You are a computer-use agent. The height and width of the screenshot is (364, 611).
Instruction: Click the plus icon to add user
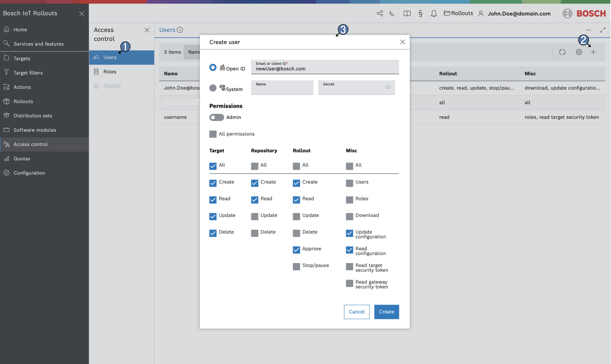tap(593, 52)
